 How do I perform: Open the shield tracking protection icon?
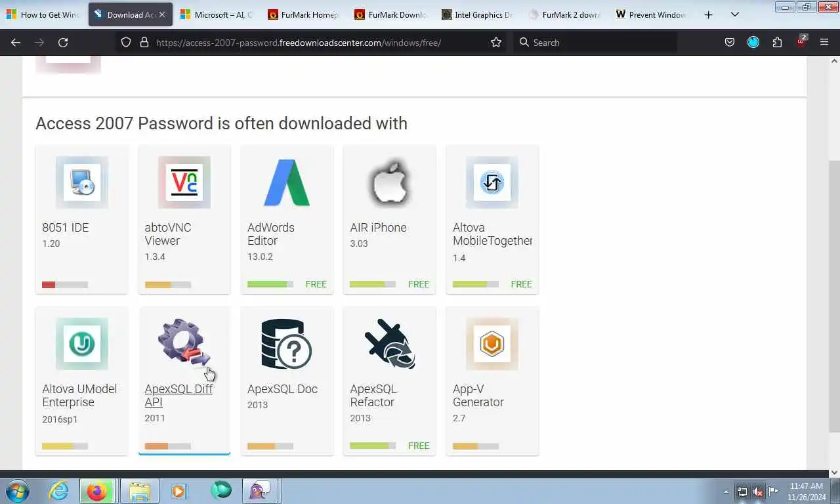pyautogui.click(x=126, y=42)
